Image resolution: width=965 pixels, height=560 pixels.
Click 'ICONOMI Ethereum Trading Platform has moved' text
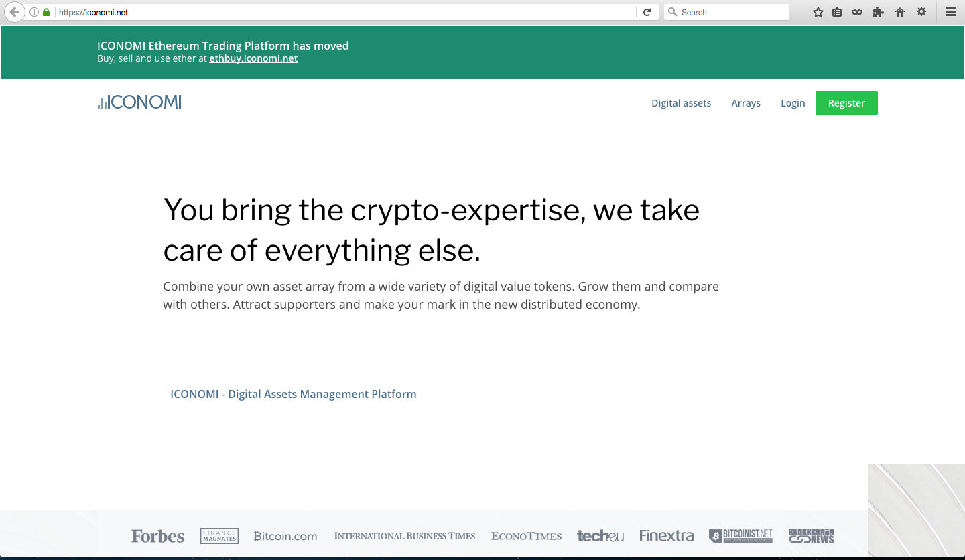(223, 46)
